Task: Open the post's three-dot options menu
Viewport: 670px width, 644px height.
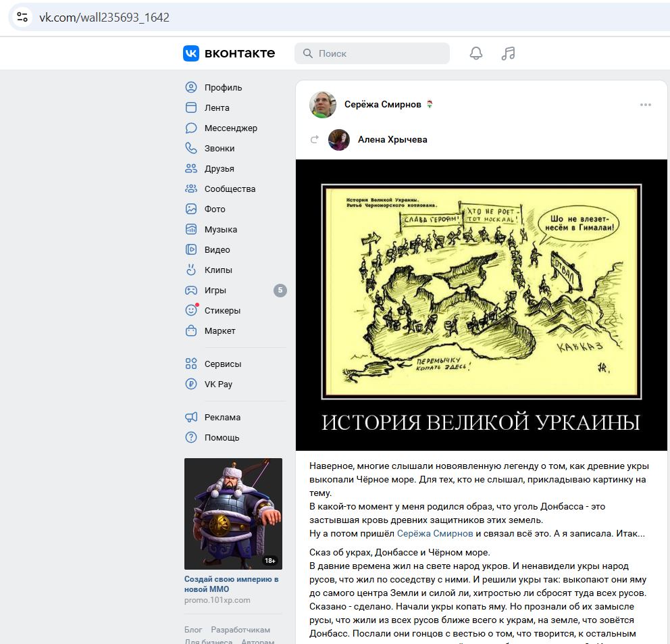Action: pos(645,105)
